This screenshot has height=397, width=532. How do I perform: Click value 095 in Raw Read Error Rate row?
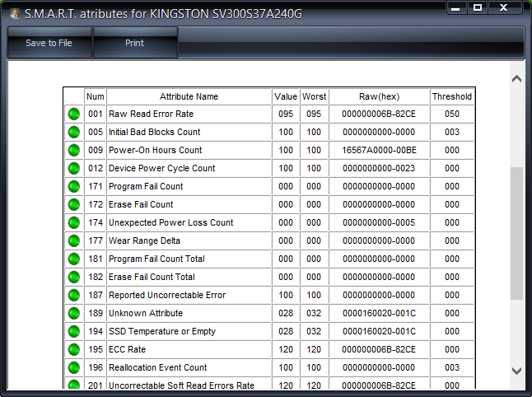point(286,114)
